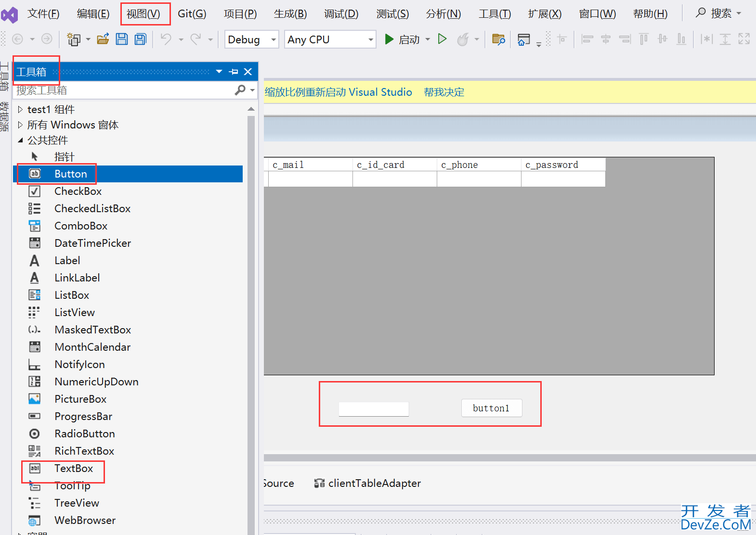Click the Make Same Height icon
Viewport: 756px width, 535px height.
[x=725, y=39]
